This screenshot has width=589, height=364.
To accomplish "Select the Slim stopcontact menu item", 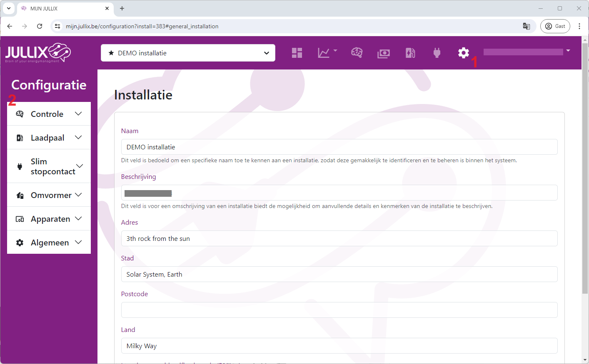I will click(49, 166).
